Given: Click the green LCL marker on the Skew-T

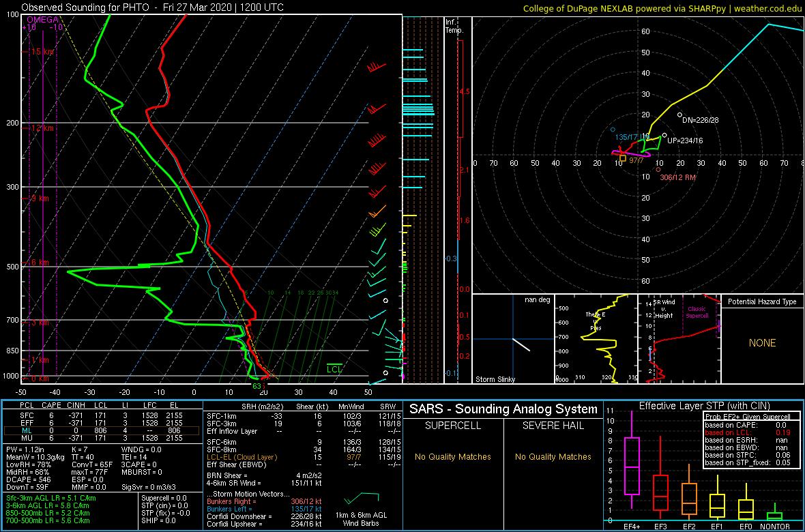Looking at the screenshot, I should point(335,368).
